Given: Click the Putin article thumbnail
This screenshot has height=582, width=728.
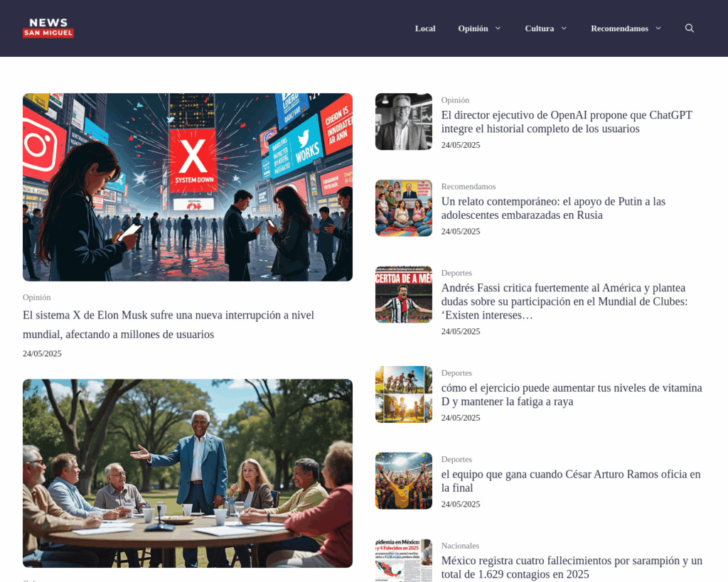Looking at the screenshot, I should 404,208.
